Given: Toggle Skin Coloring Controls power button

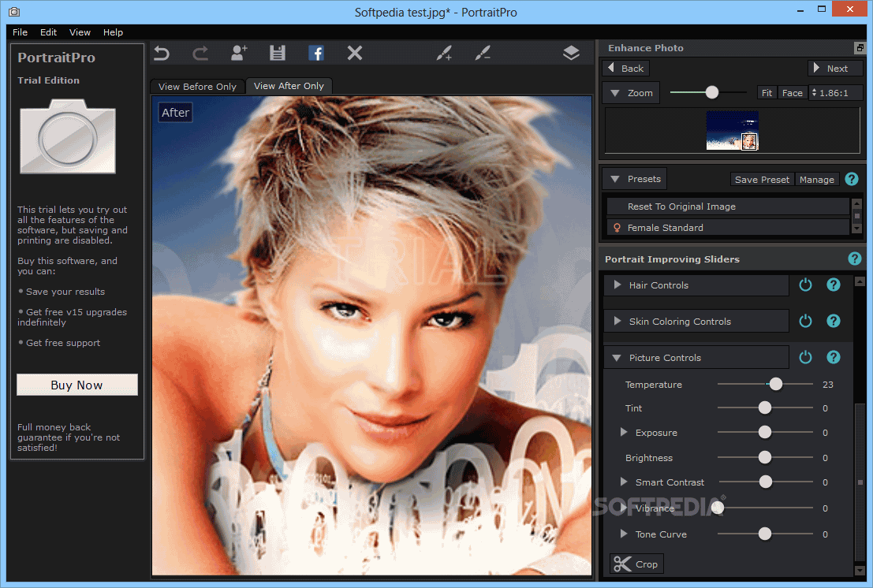Looking at the screenshot, I should [x=806, y=321].
